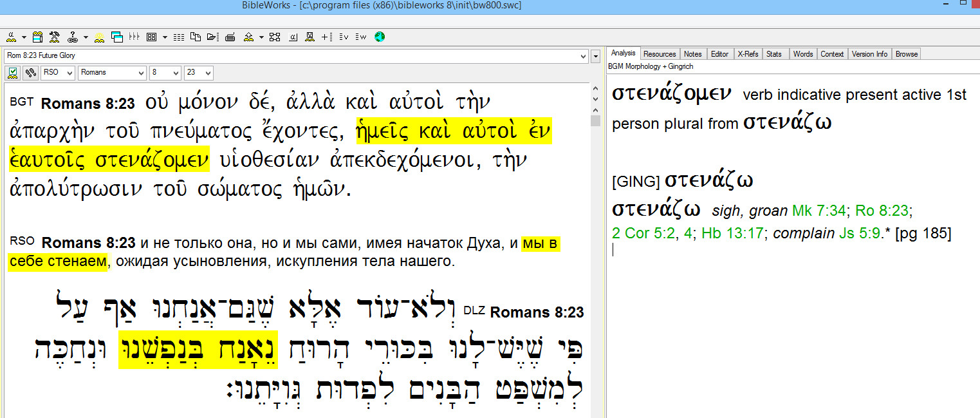Toggle the green checkmark options button

(x=12, y=73)
